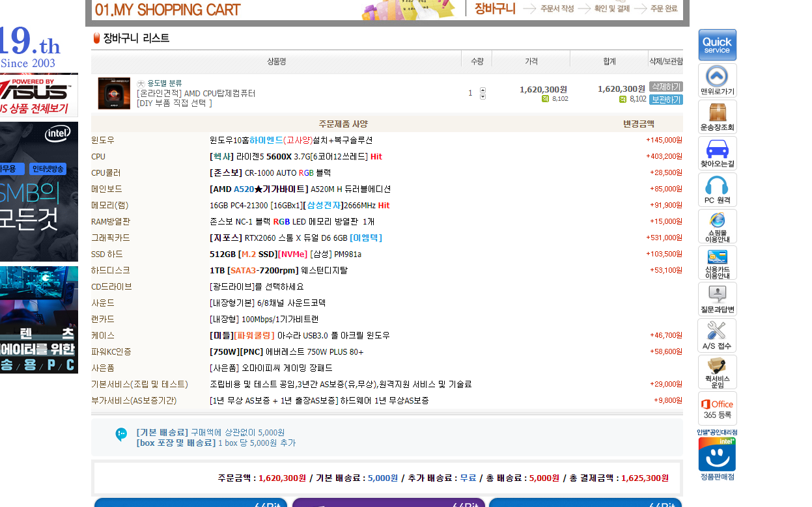The width and height of the screenshot is (812, 507).
Task: Click 삭제하기 delete button for the cart item
Action: point(665,87)
